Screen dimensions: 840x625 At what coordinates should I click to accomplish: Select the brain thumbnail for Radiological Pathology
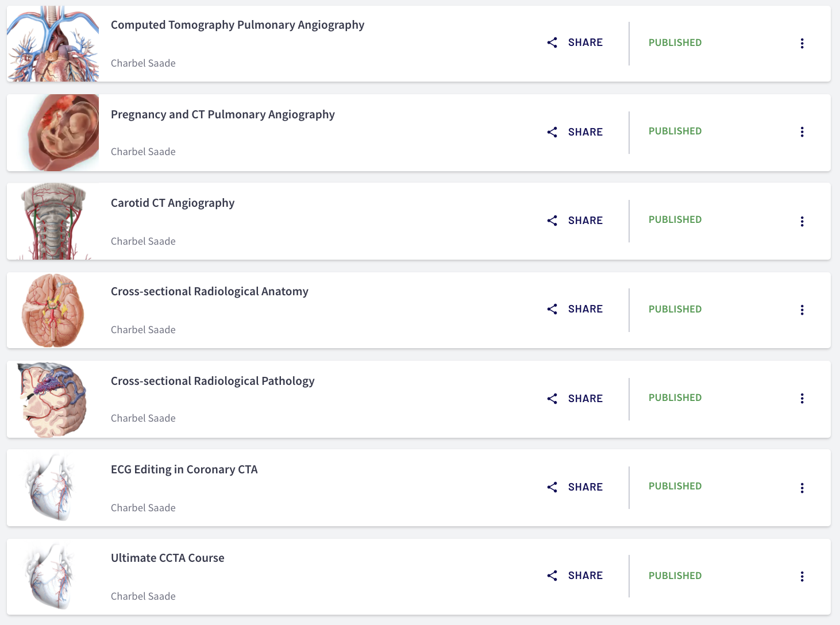click(53, 399)
